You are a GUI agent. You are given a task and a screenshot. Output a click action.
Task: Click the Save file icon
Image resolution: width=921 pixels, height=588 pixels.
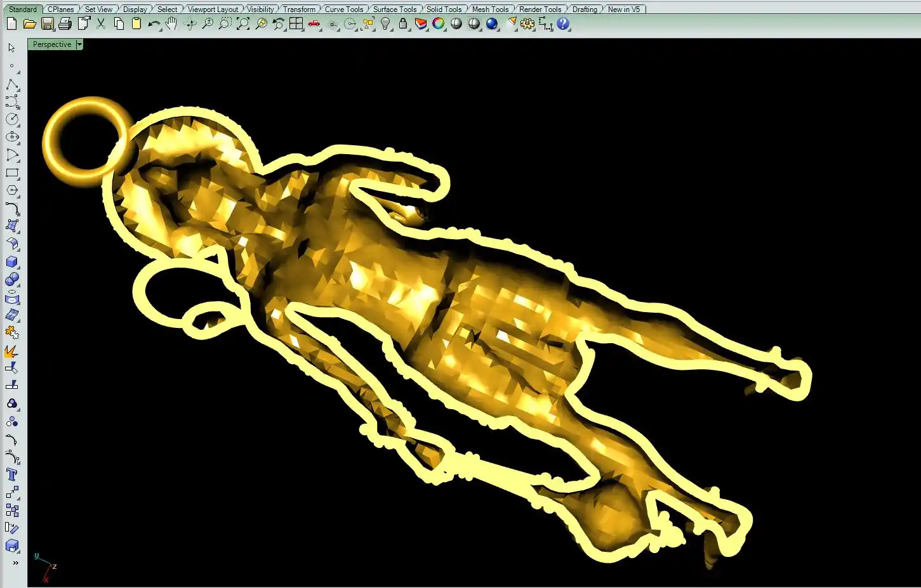tap(47, 24)
